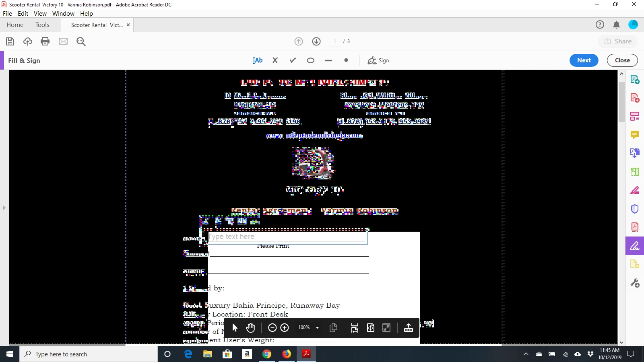Click the Sign button
This screenshot has width=644, height=362.
(378, 60)
